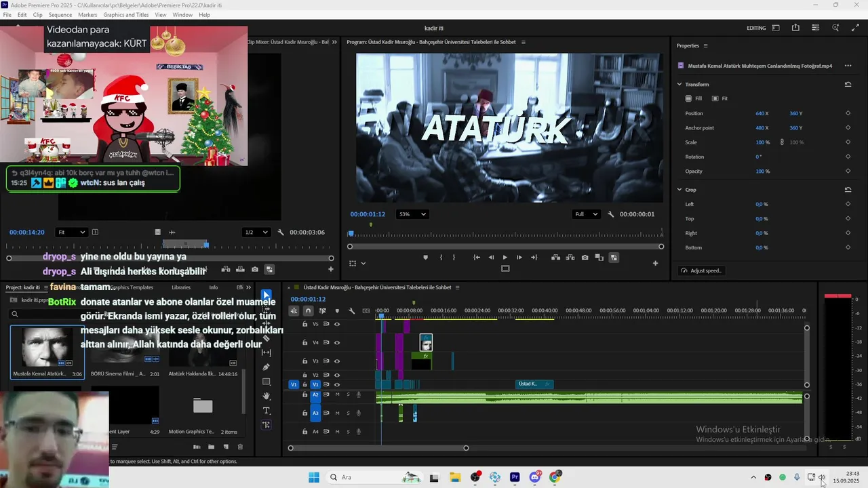Click Adjust speed button
This screenshot has height=488, width=868.
701,271
